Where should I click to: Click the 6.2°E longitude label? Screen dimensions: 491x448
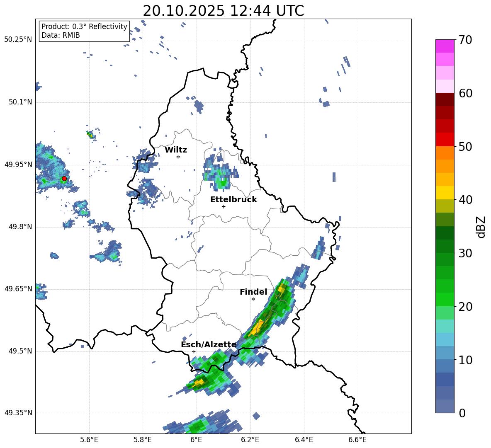point(250,440)
